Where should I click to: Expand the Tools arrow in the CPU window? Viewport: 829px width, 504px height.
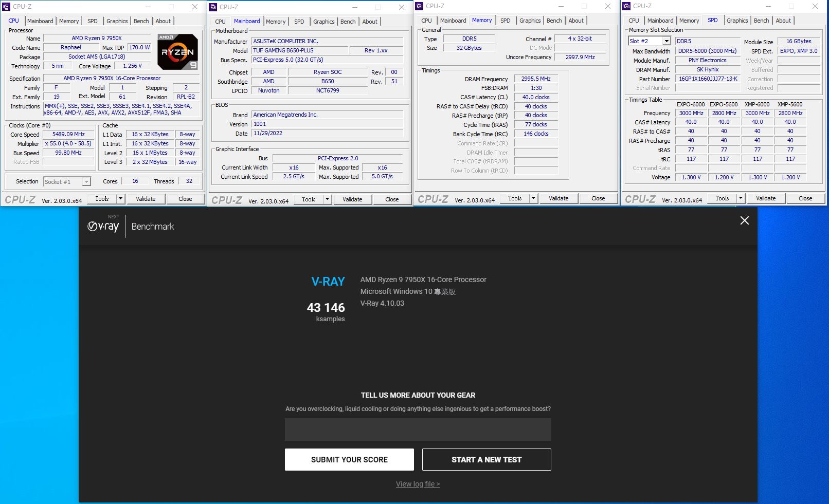point(120,199)
